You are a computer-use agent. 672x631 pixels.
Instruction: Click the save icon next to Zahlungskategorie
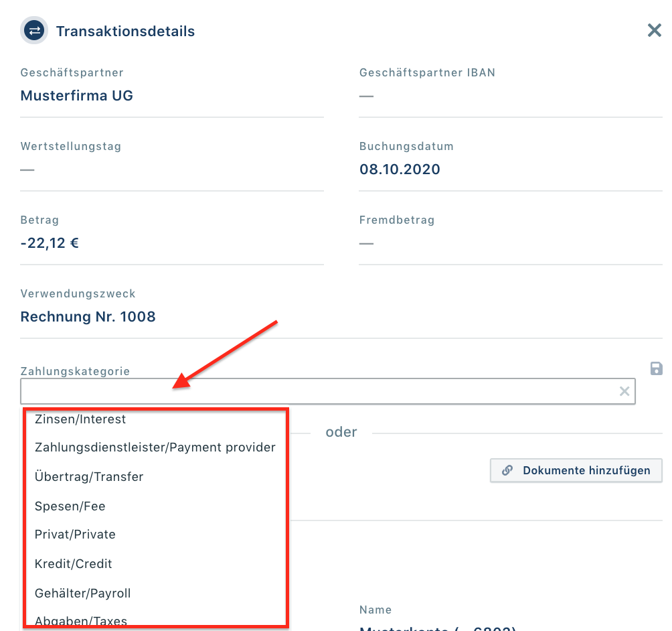click(656, 368)
